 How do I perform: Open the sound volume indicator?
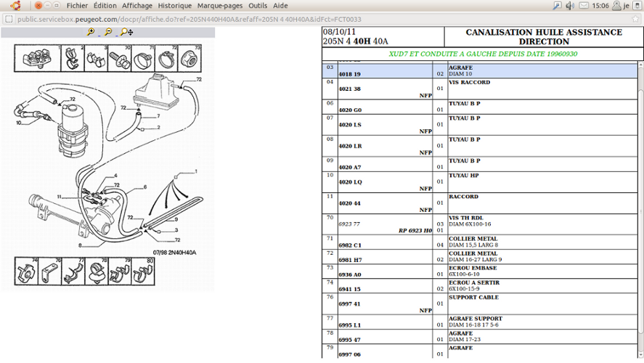tap(570, 5)
